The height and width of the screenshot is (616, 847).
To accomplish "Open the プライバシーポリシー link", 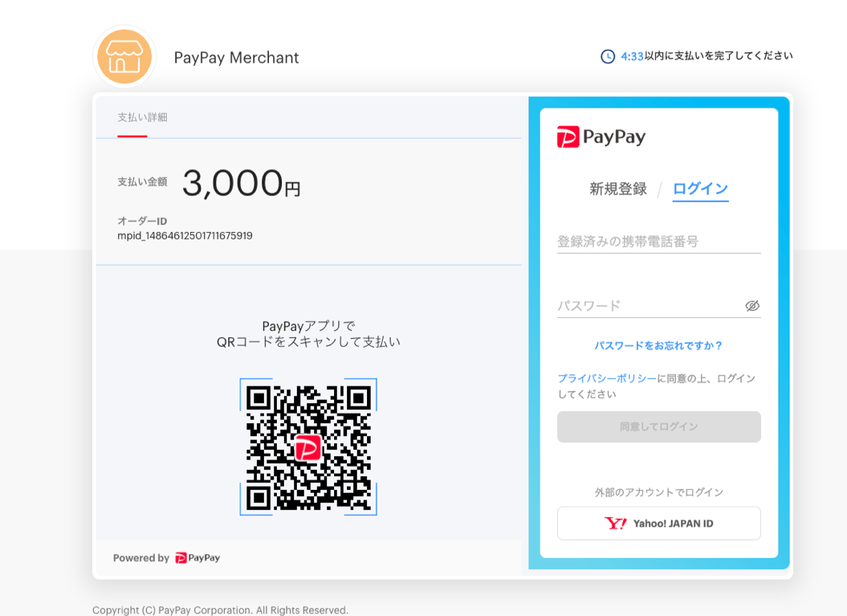I will point(607,378).
